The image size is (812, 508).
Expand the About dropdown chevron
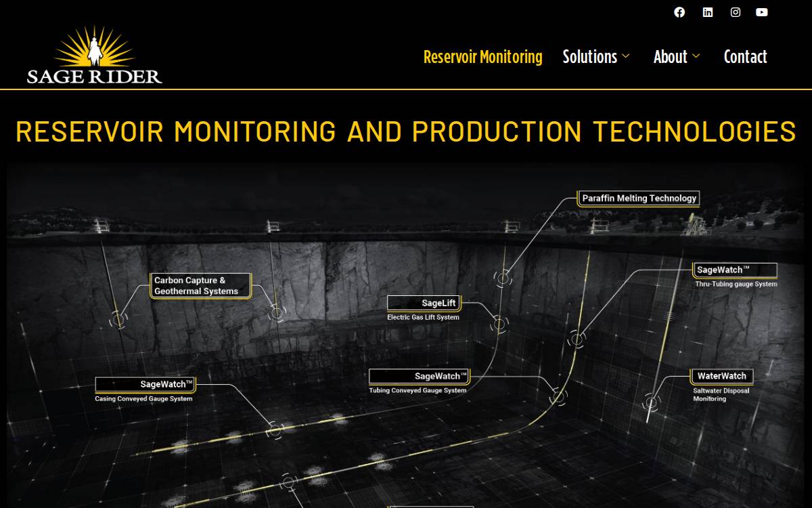[x=696, y=57]
